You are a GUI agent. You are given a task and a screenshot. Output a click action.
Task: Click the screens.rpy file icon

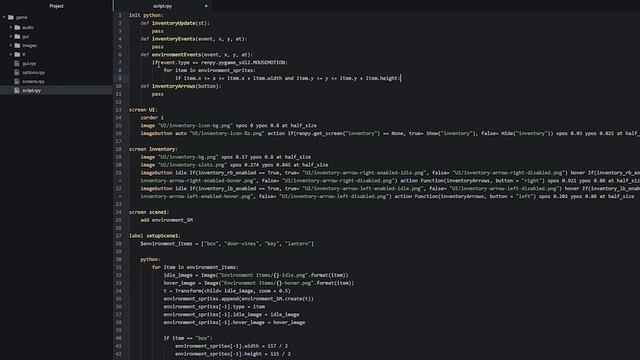click(17, 81)
